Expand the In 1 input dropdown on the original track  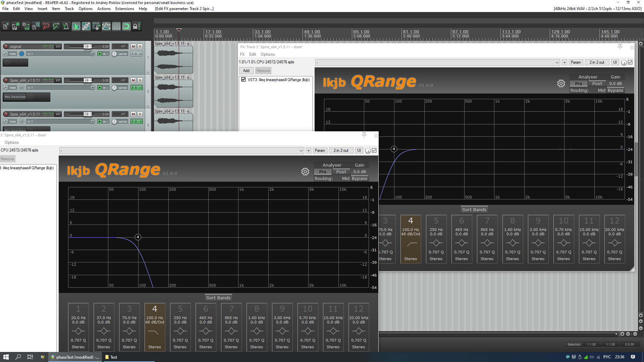(93, 54)
